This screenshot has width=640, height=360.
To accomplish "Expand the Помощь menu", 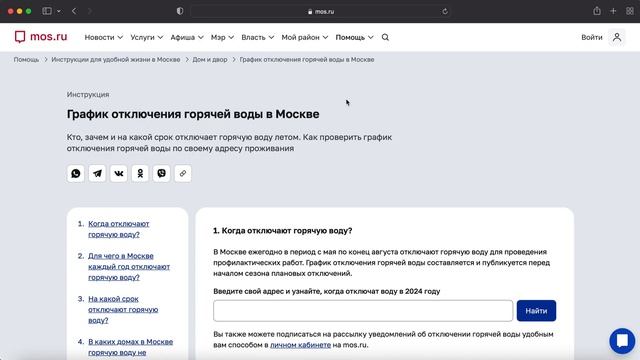I will click(x=354, y=37).
